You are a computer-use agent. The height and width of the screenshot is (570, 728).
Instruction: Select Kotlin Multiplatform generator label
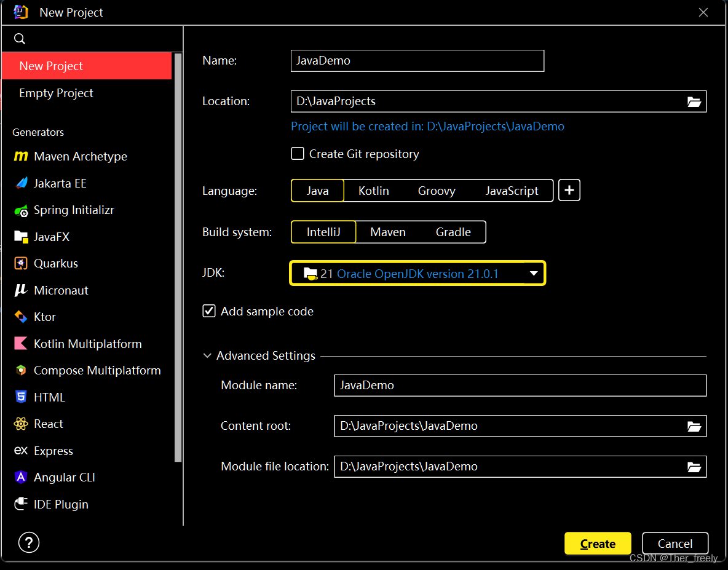[x=88, y=344]
